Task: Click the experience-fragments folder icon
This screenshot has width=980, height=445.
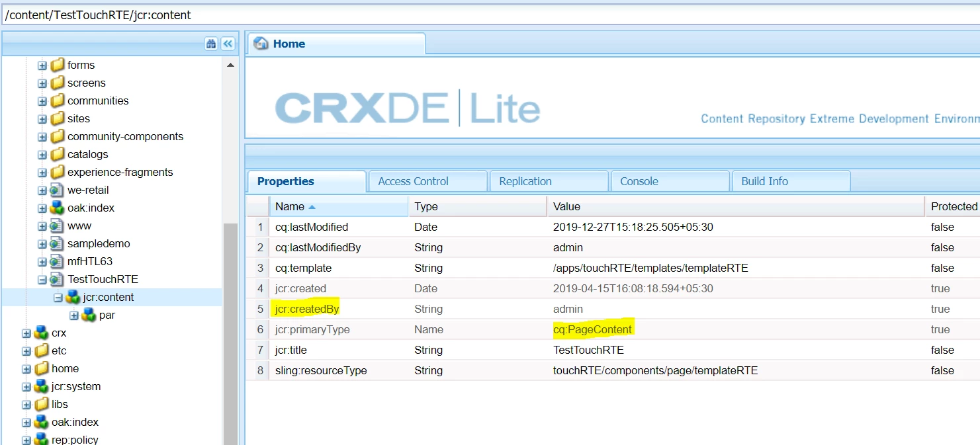Action: click(x=58, y=172)
